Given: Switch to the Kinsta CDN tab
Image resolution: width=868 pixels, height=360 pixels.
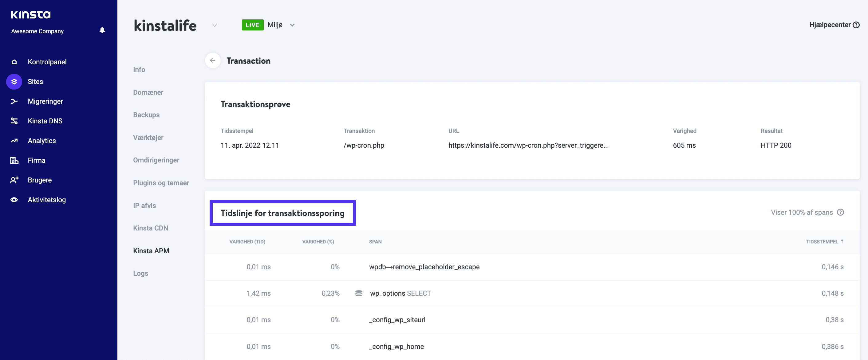Looking at the screenshot, I should pos(150,228).
